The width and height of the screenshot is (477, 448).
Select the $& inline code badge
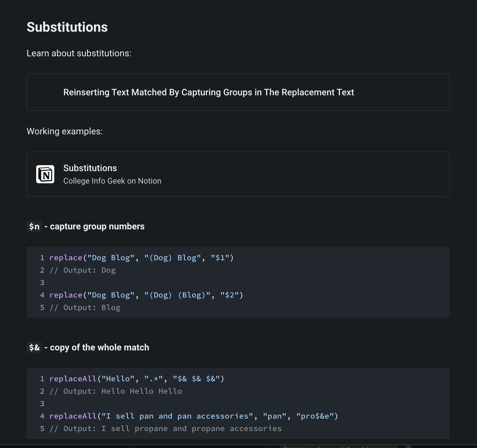(x=34, y=347)
